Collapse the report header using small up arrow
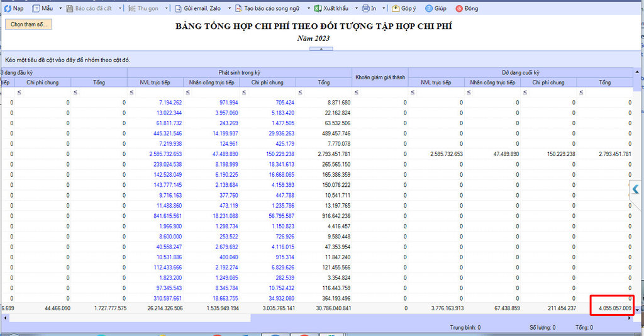This screenshot has width=644, height=336. point(321,48)
